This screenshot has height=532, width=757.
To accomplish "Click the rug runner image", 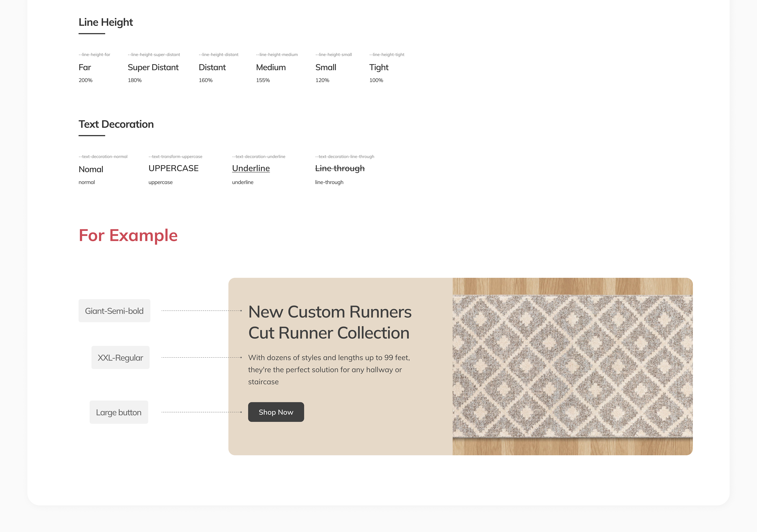I will [572, 367].
